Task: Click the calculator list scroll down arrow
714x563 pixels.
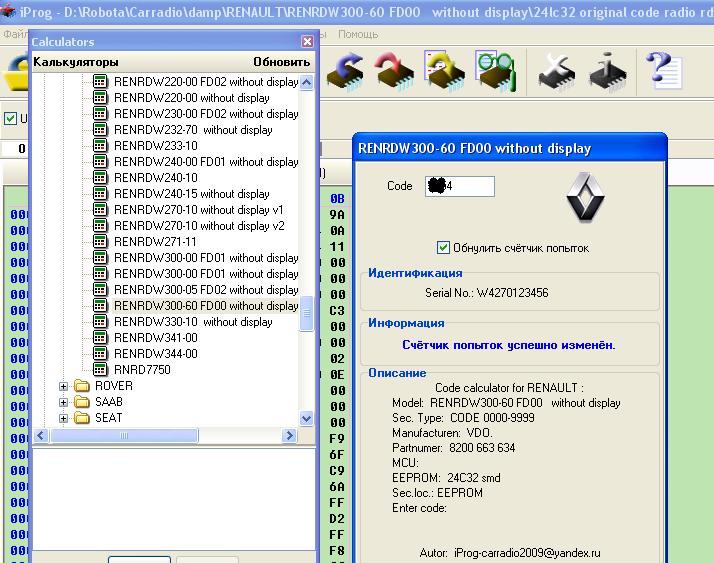Action: coord(307,418)
